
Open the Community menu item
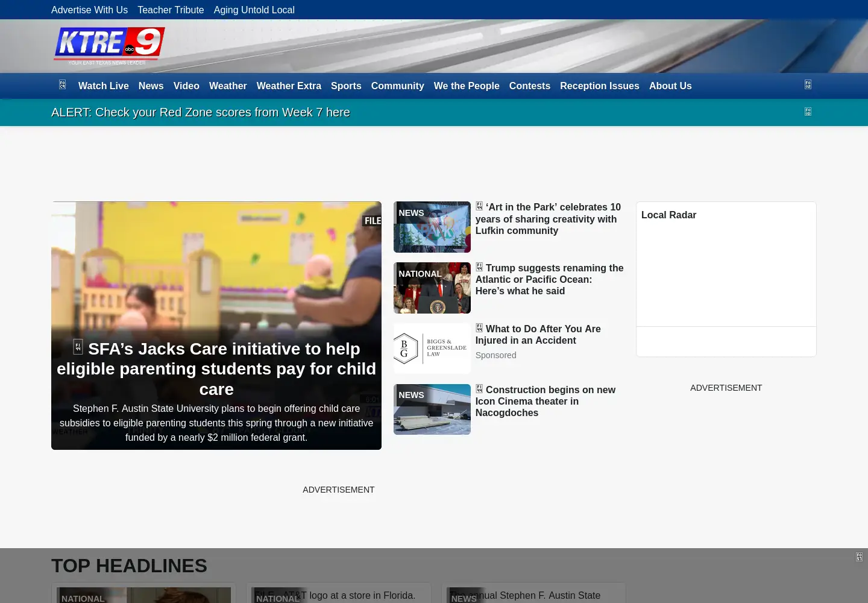(398, 86)
